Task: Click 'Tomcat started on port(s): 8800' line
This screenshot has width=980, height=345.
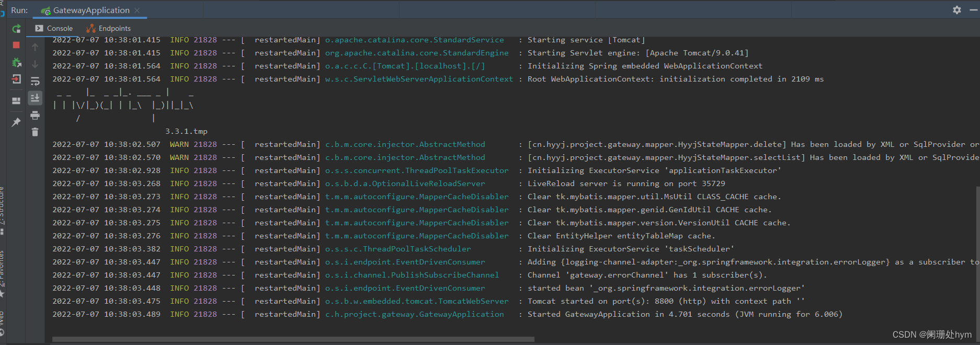Action: (666, 301)
